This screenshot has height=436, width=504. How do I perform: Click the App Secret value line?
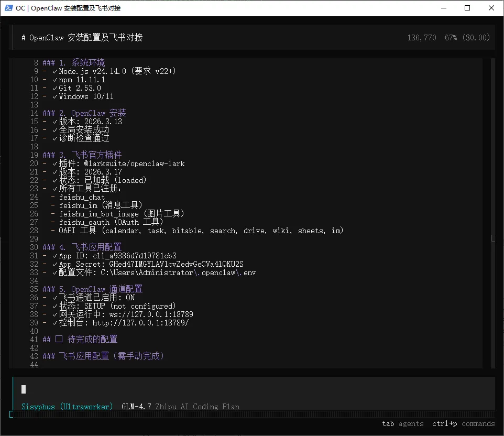coord(151,264)
